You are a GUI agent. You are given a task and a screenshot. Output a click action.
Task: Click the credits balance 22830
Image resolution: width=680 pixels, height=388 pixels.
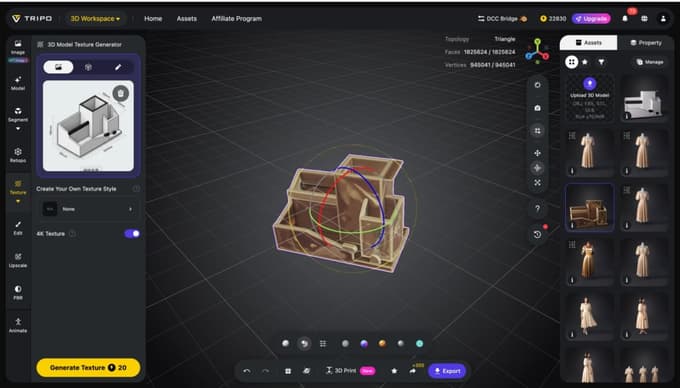click(x=553, y=19)
